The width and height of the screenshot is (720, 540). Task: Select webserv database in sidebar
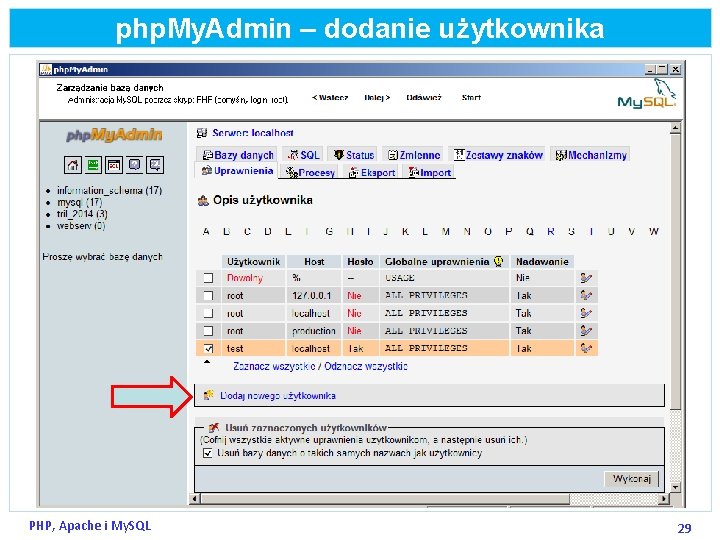point(81,226)
